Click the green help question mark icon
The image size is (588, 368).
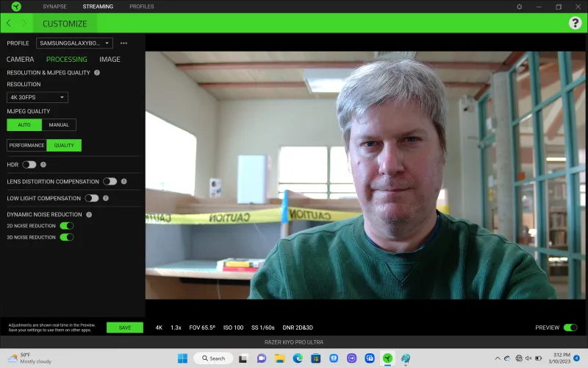575,24
